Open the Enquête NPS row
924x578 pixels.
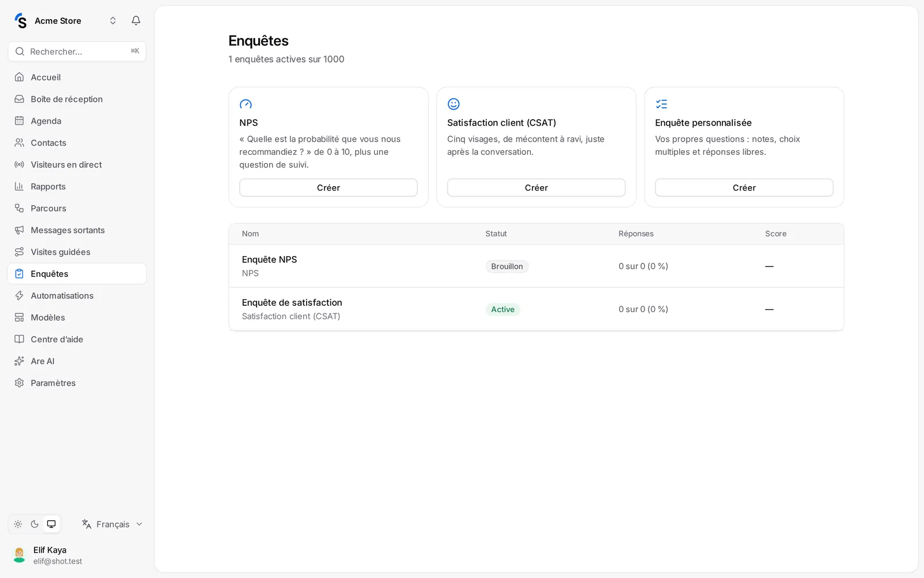(x=536, y=266)
